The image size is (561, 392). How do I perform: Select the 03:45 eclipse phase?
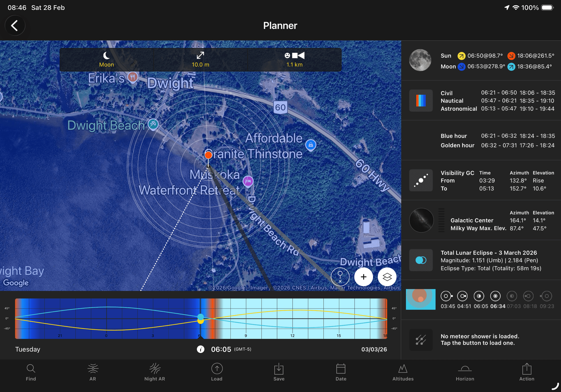tap(446, 296)
